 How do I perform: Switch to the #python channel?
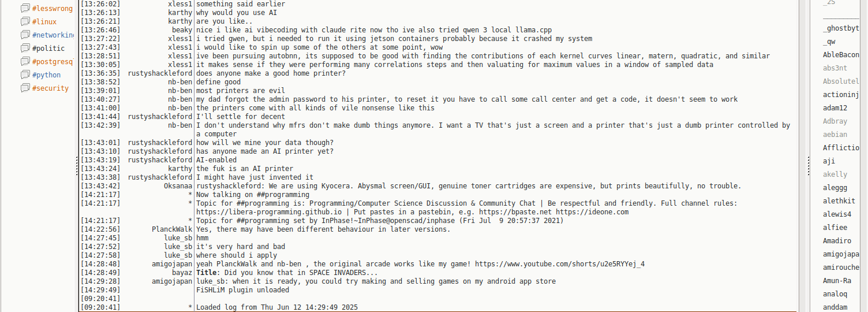pyautogui.click(x=46, y=75)
